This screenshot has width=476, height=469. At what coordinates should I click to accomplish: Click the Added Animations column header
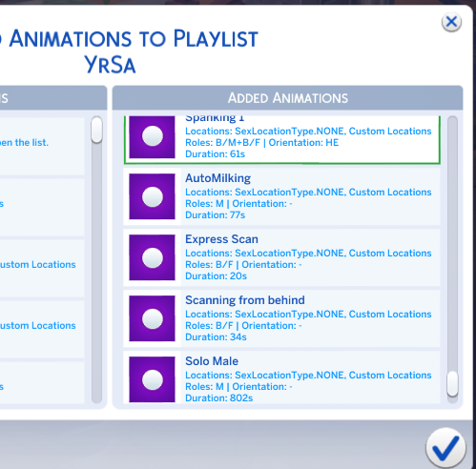tap(287, 98)
